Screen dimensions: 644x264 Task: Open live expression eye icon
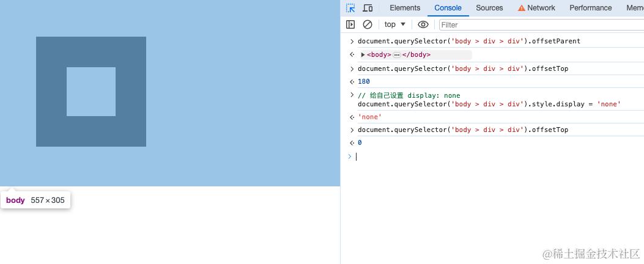coord(423,24)
